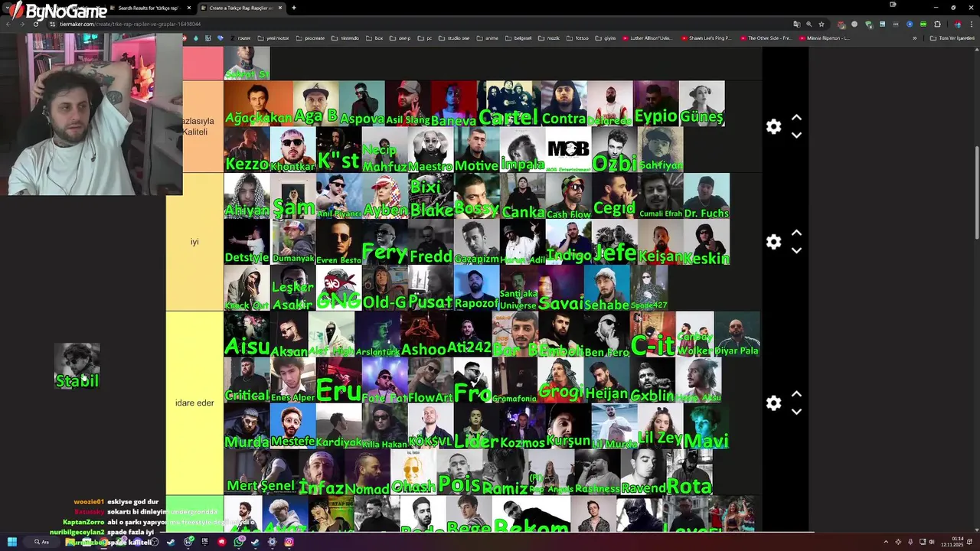Open settings gear for the 'idare eder' tier

[x=773, y=403]
